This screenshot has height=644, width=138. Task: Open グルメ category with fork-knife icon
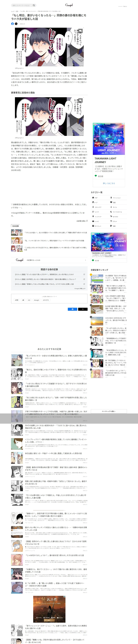click(x=118, y=221)
